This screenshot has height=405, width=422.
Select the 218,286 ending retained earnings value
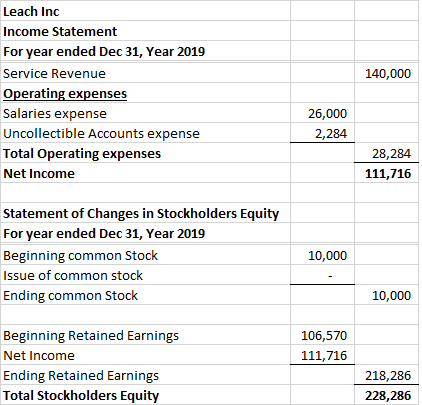tap(388, 376)
